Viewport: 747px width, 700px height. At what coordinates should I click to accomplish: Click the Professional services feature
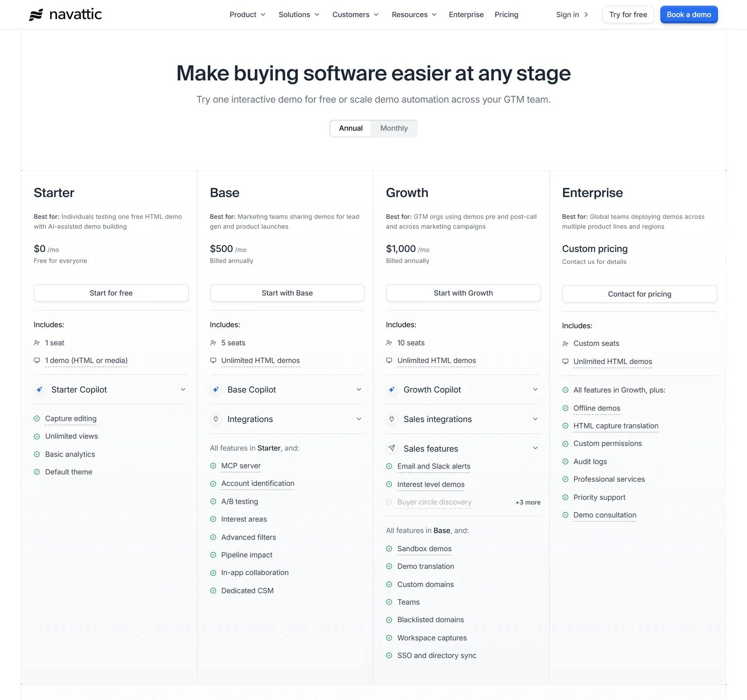[x=609, y=479]
